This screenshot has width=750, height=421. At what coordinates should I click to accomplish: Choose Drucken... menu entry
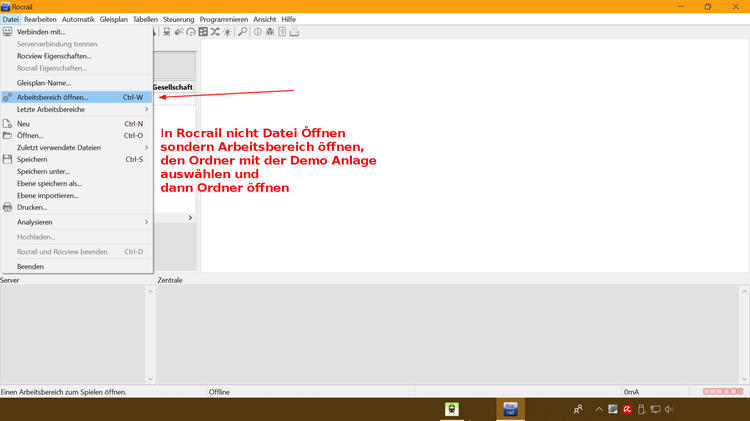[x=77, y=207]
